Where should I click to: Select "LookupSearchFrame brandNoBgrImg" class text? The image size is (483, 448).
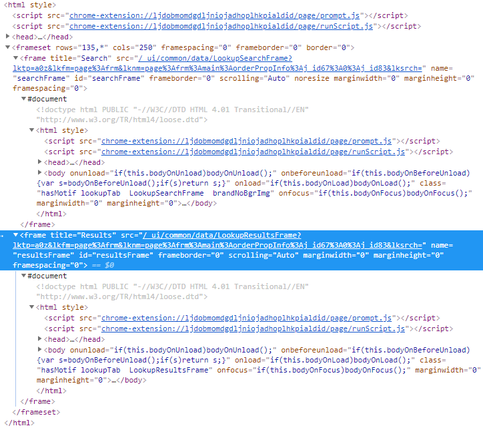coord(199,194)
